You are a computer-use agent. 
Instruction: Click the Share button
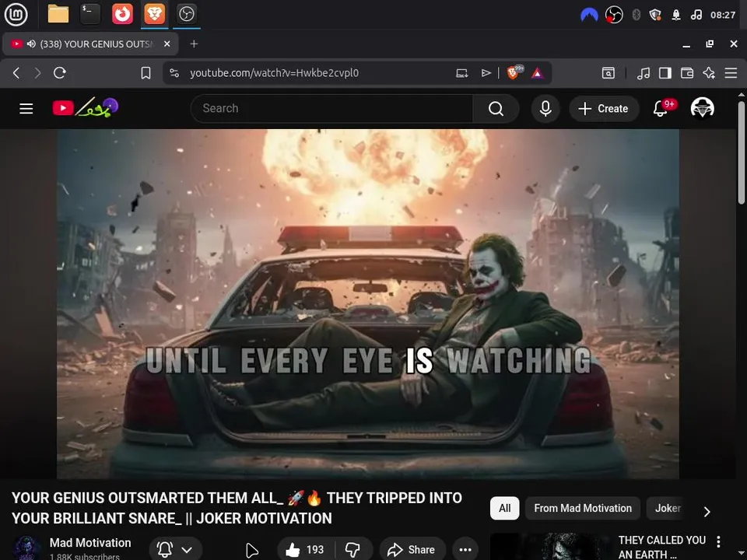coord(412,550)
